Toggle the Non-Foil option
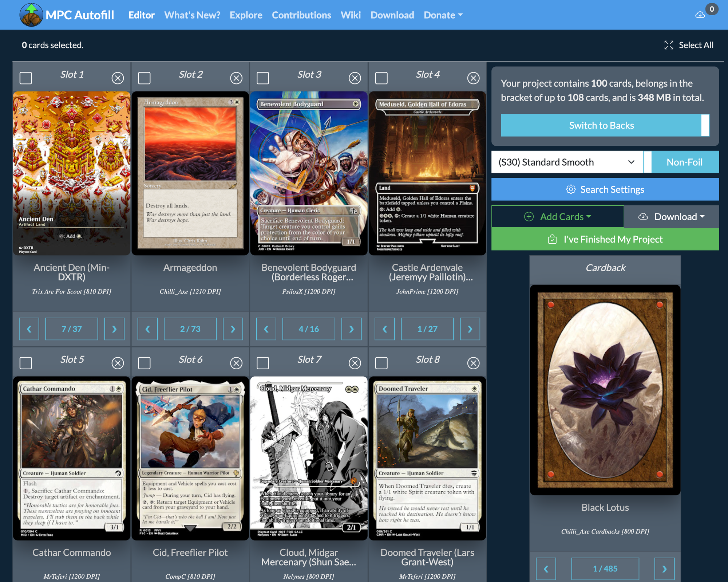 click(684, 162)
